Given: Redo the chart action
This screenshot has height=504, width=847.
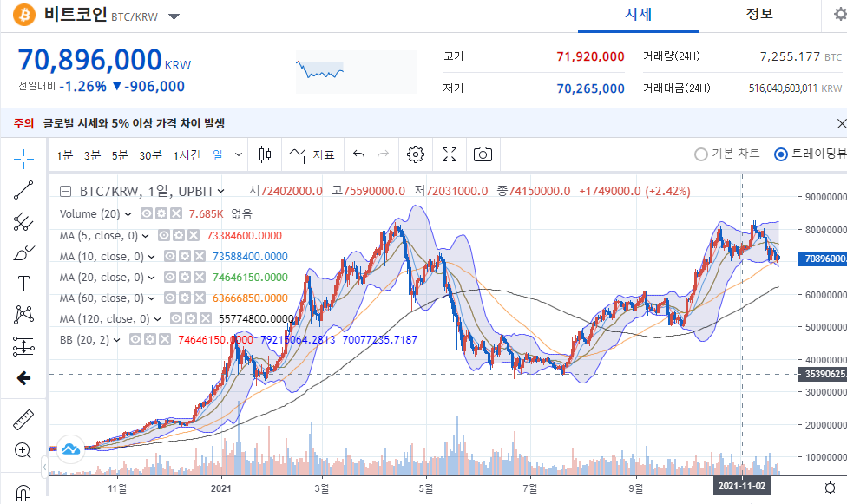Looking at the screenshot, I should [383, 155].
